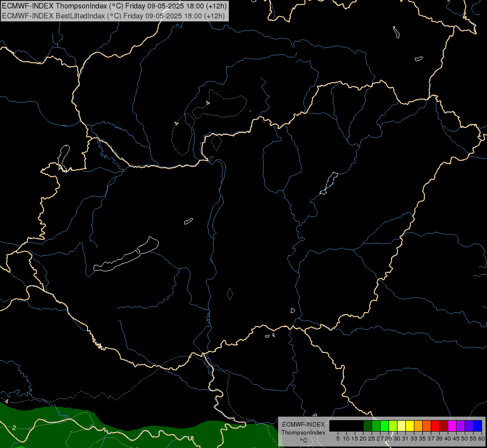The height and width of the screenshot is (448, 487).
Task: Click the BestLiftedIndex title line at top
Action: coord(113,16)
